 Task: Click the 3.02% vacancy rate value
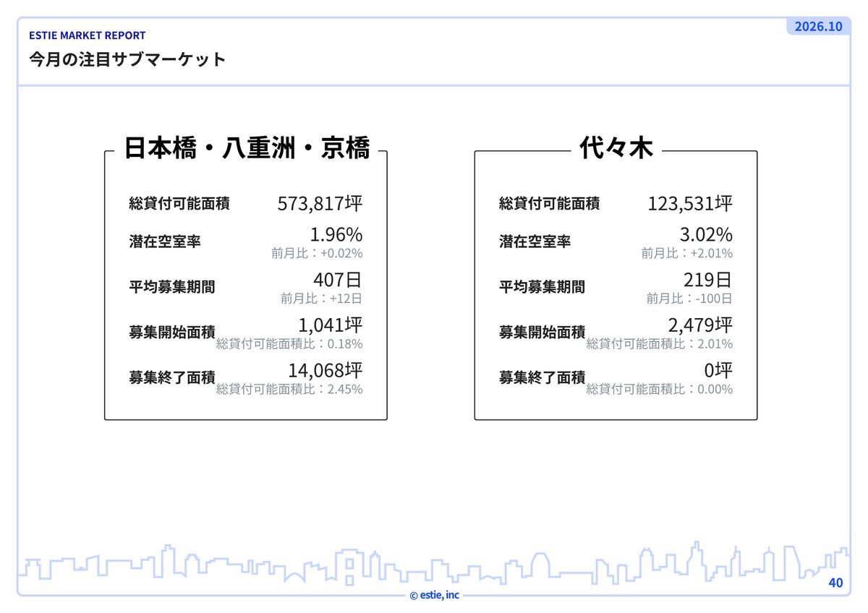point(706,234)
